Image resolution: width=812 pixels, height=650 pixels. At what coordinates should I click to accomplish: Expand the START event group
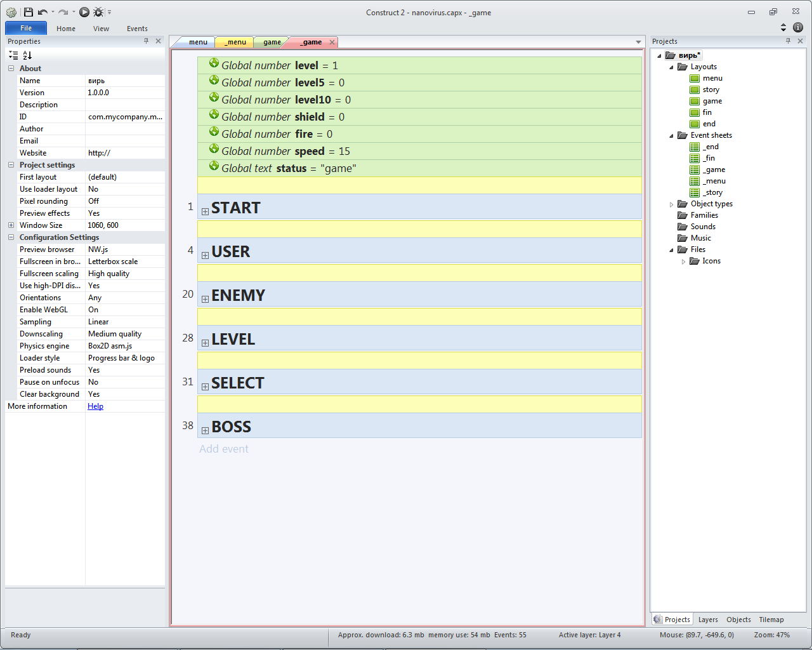click(205, 211)
